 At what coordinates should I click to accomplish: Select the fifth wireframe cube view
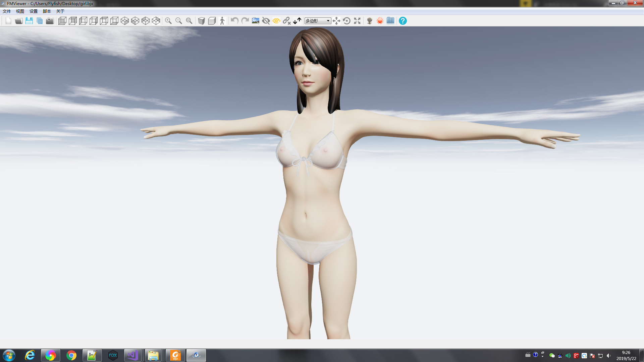(x=104, y=21)
